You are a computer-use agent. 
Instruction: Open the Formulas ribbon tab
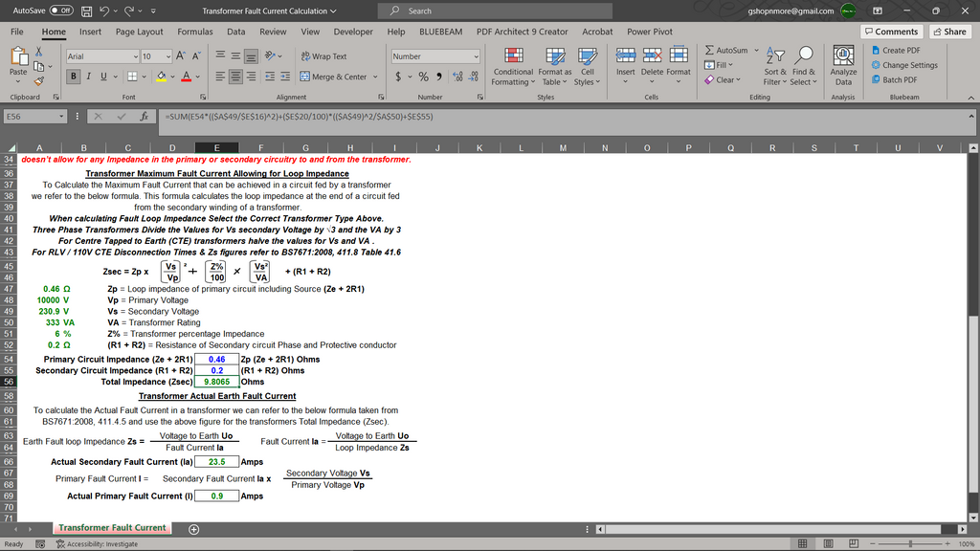(195, 32)
